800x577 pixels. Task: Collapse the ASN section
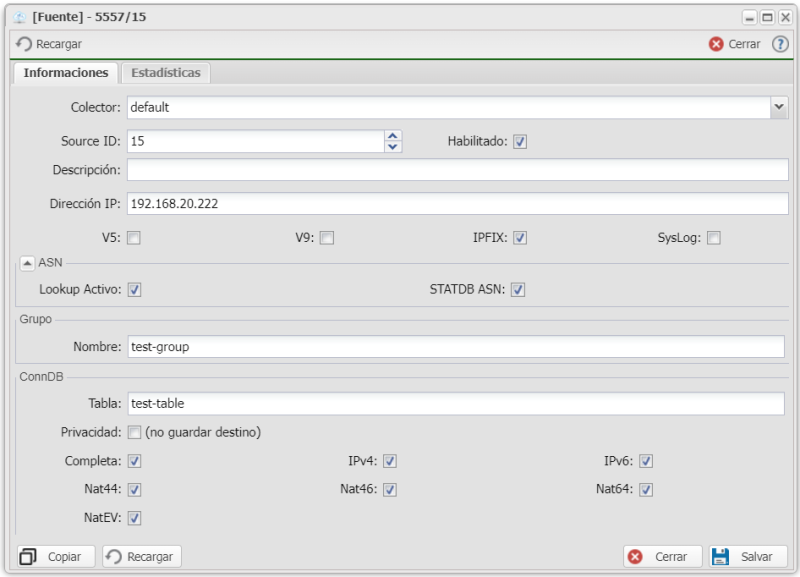27,262
